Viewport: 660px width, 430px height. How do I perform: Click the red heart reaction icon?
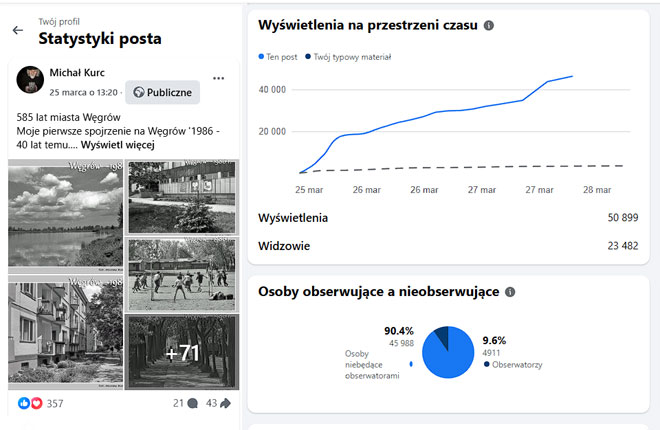click(x=37, y=403)
